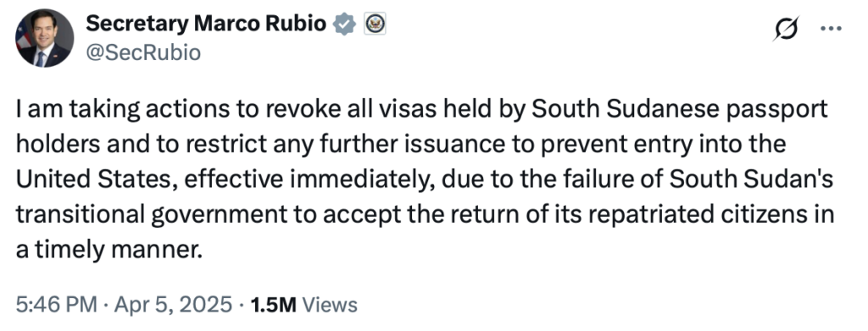
Task: Click the final line "a timely manner."
Action: 106,251
